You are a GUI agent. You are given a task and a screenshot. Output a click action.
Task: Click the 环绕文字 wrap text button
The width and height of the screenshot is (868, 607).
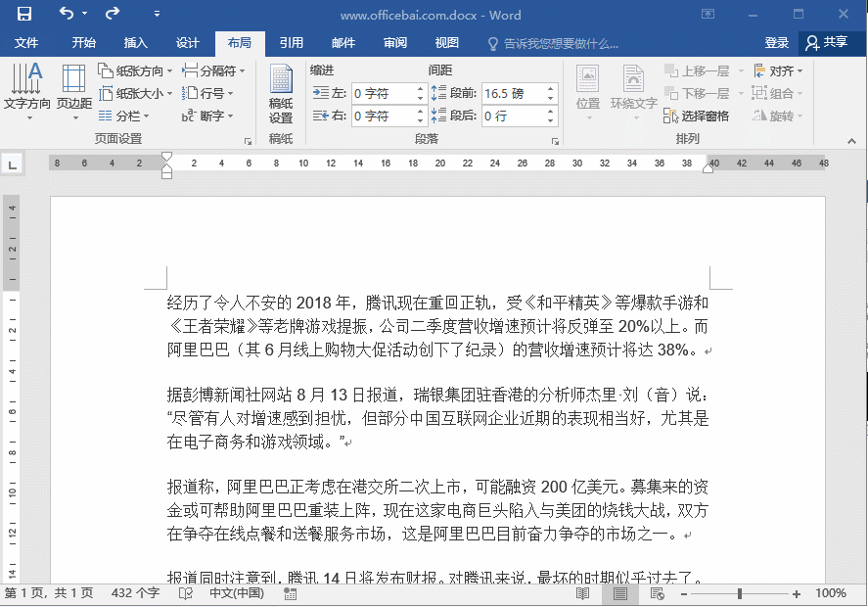pyautogui.click(x=633, y=92)
